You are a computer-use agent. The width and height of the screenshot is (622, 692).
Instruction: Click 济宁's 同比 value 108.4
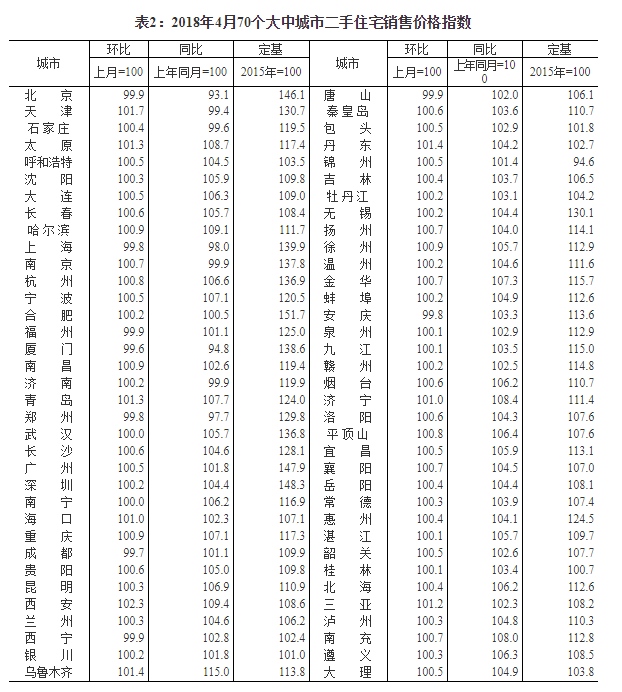pyautogui.click(x=505, y=400)
